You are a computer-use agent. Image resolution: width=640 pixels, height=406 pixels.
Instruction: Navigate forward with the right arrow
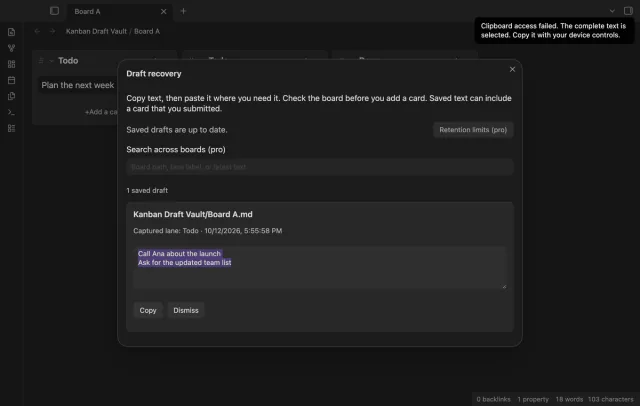[x=52, y=31]
